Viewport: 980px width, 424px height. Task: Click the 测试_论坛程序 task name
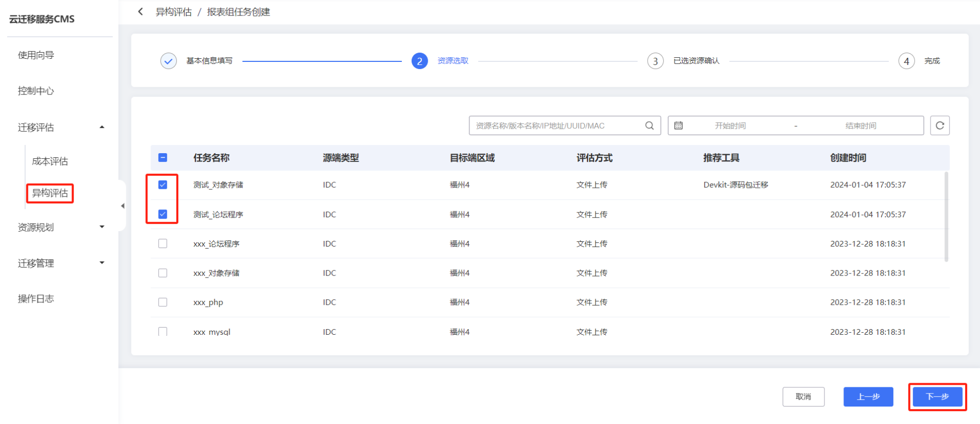click(218, 214)
